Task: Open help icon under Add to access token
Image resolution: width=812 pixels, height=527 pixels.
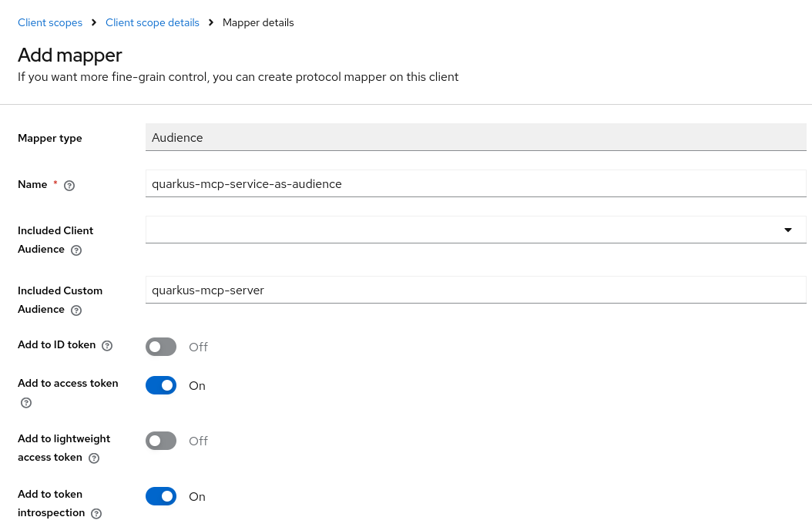Action: click(26, 403)
